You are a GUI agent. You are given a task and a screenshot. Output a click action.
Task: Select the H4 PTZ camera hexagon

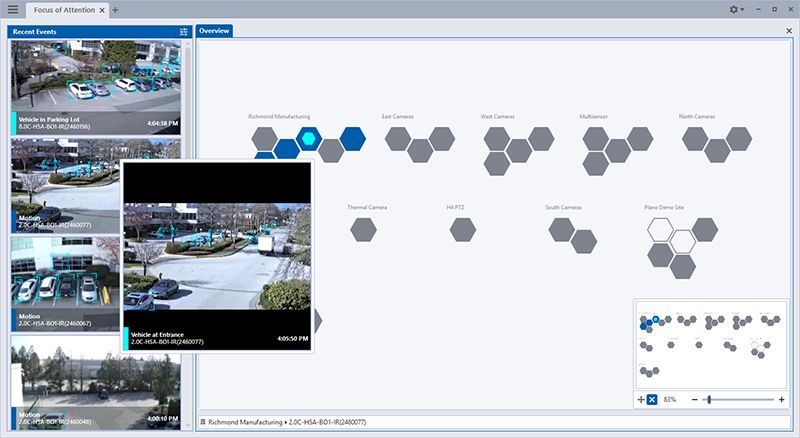pos(462,229)
